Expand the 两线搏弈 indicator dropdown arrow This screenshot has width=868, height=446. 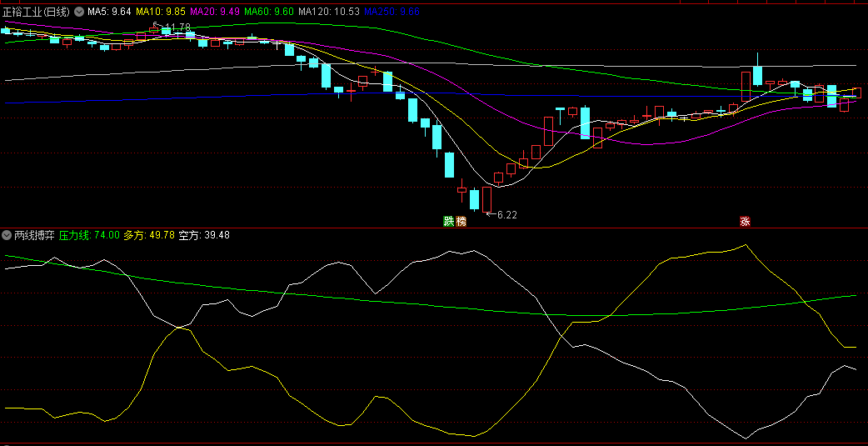(x=7, y=235)
